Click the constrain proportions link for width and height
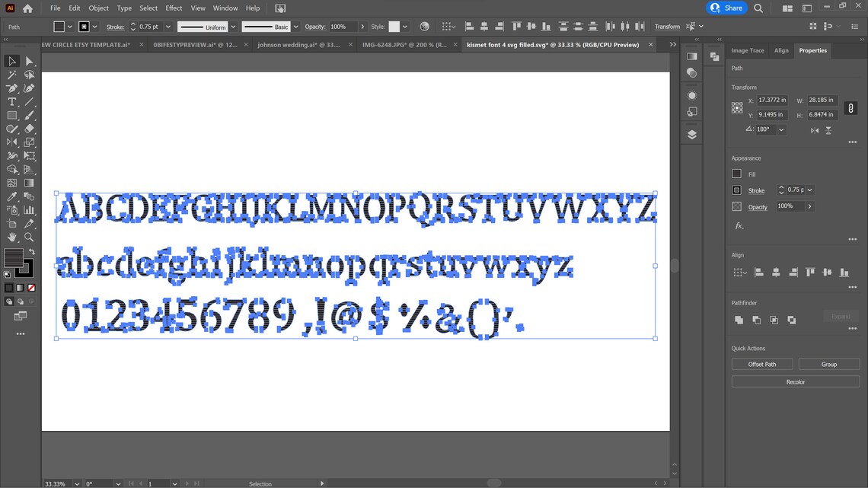This screenshot has width=868, height=488. tap(850, 107)
